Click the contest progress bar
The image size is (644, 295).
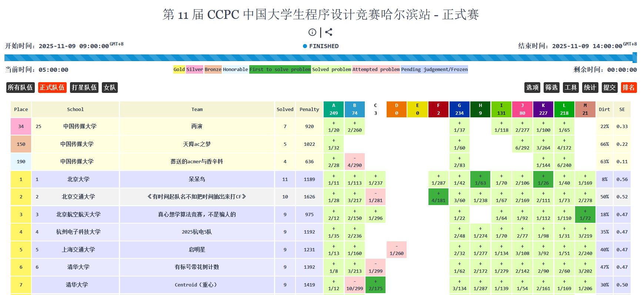(320, 58)
